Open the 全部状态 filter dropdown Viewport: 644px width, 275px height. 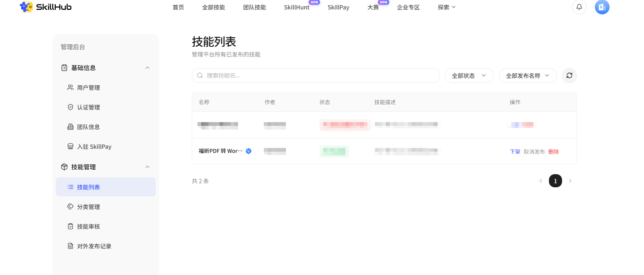point(469,75)
